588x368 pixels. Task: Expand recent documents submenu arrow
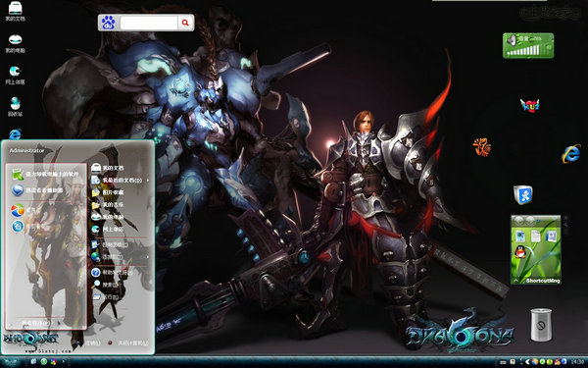(x=148, y=181)
